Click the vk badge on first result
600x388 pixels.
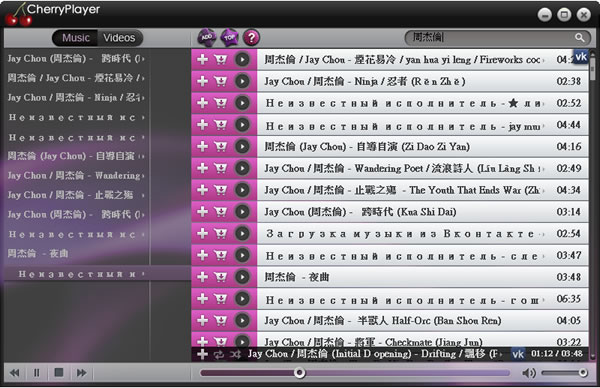[580, 57]
